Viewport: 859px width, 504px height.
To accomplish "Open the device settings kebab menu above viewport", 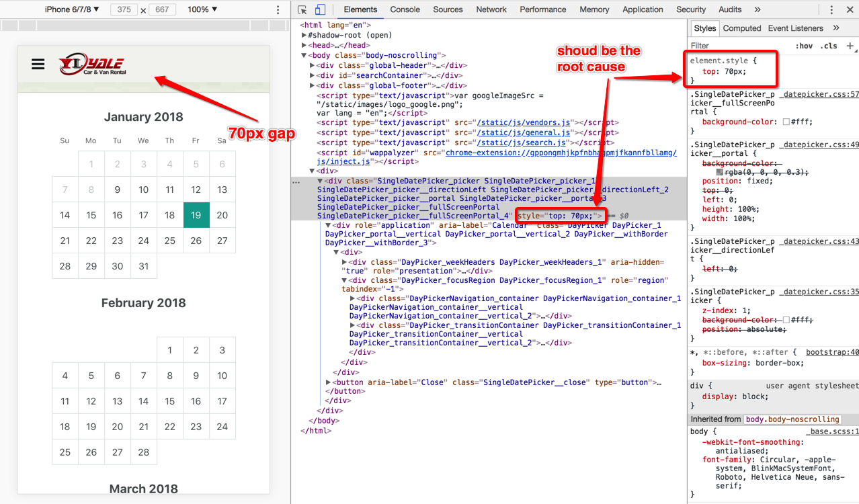I will (x=278, y=9).
